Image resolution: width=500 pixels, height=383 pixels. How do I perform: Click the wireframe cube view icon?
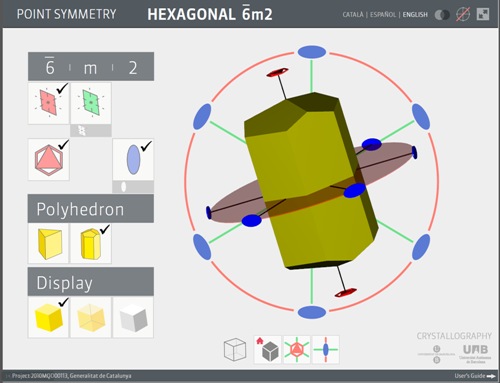[x=235, y=349]
